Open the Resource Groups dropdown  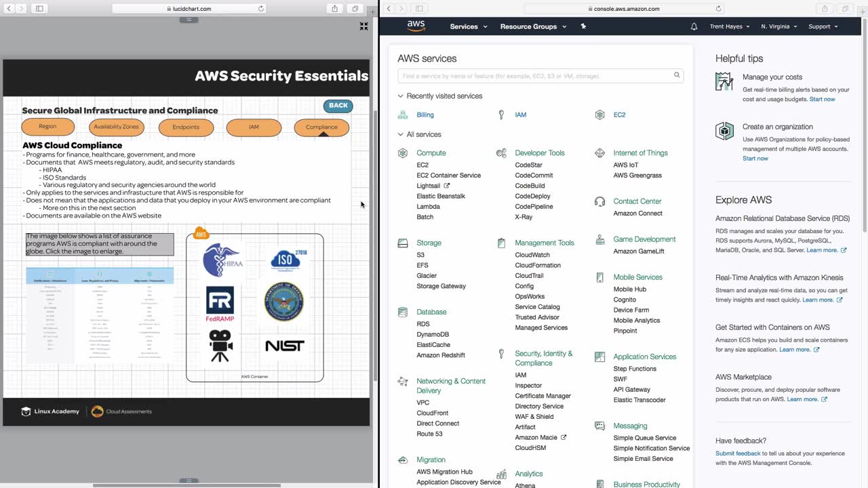532,26
